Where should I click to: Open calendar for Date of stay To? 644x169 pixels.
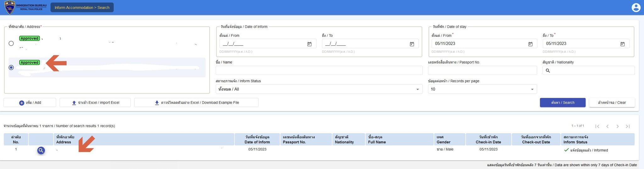pos(622,44)
